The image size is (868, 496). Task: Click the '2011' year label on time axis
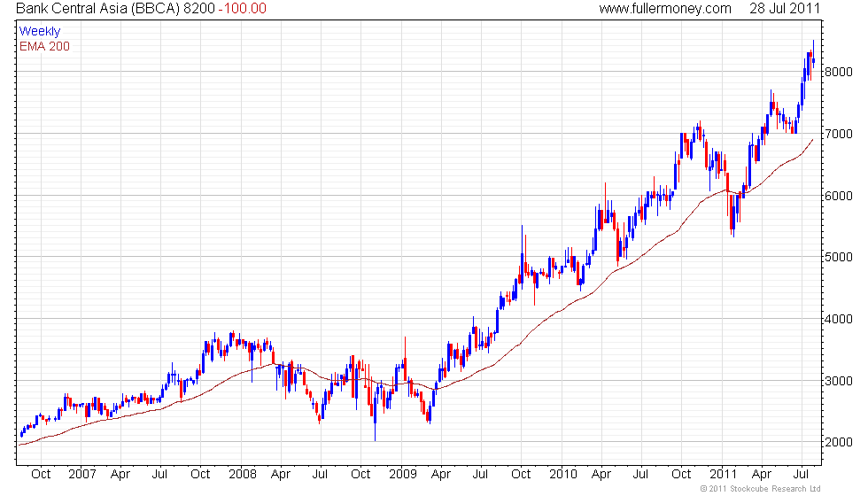coord(724,475)
